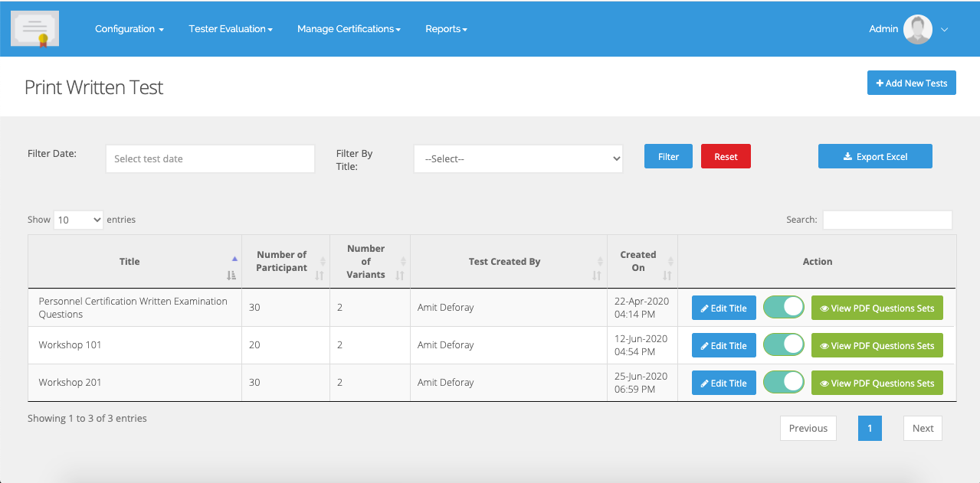Click the Select test date field
The image size is (980, 483).
tap(210, 158)
